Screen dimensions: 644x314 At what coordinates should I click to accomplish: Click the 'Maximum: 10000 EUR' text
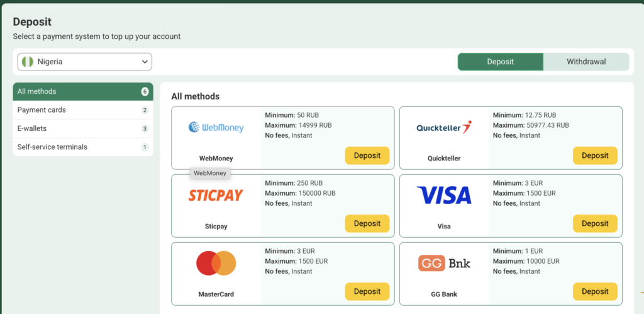[526, 261]
